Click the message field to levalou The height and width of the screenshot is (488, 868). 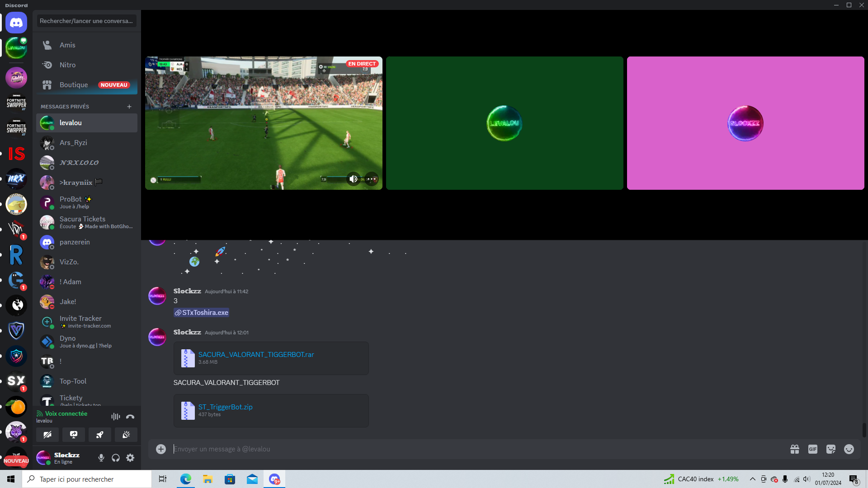point(477,449)
